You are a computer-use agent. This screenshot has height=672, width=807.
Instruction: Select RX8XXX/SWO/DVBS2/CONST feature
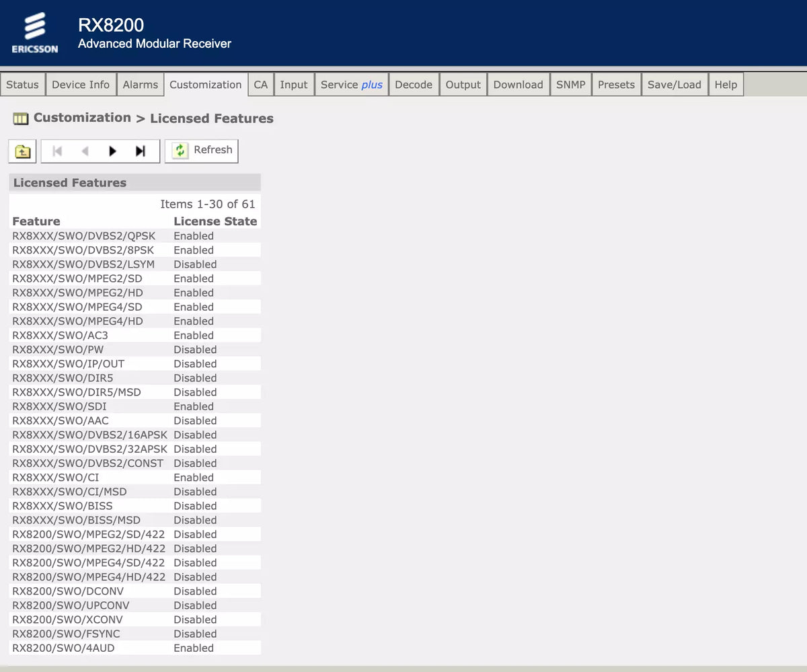point(88,463)
